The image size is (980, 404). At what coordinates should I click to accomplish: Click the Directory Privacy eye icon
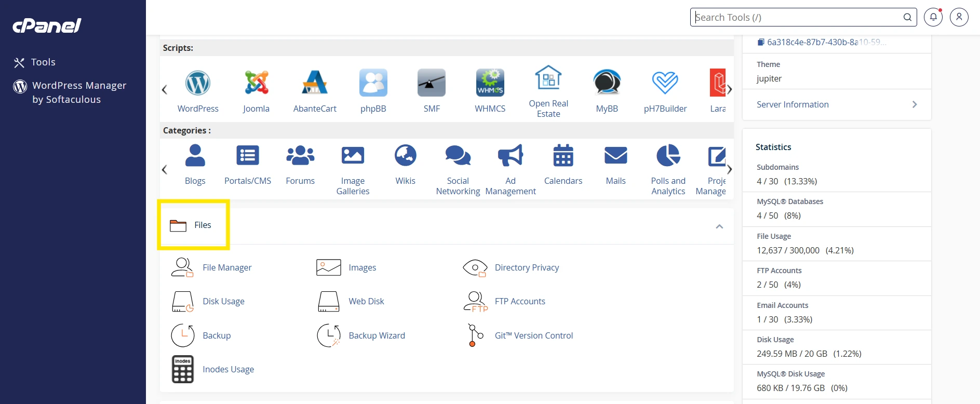[475, 268]
